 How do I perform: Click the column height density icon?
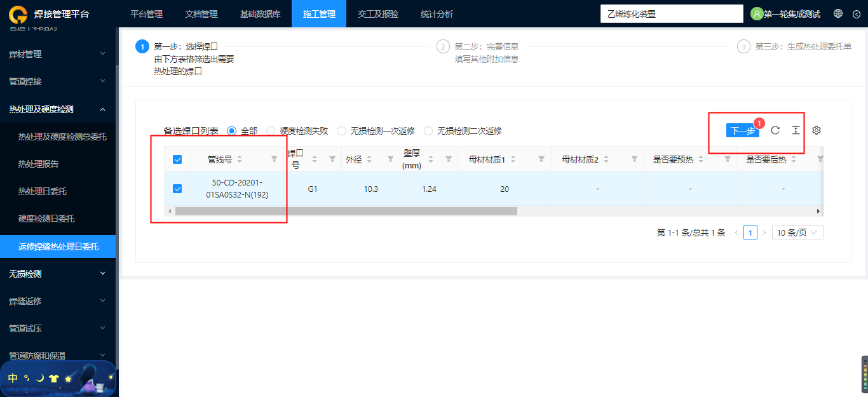[796, 130]
